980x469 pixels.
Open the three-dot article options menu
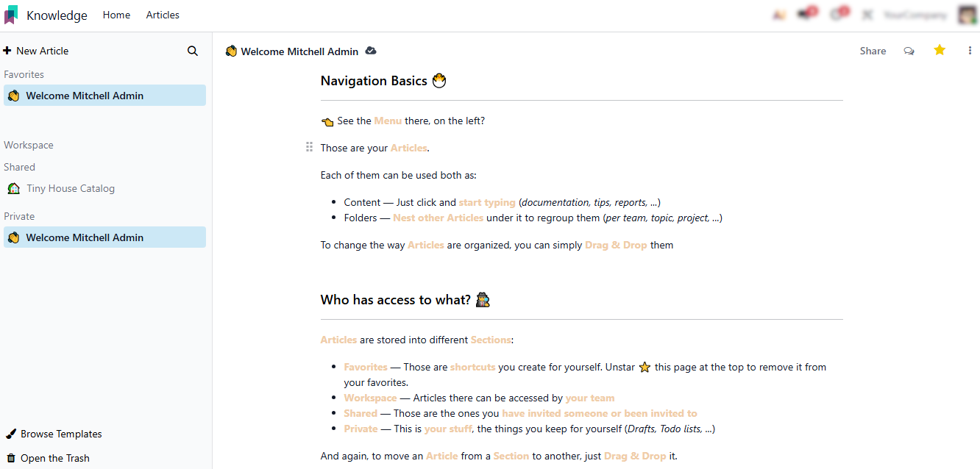pos(970,51)
